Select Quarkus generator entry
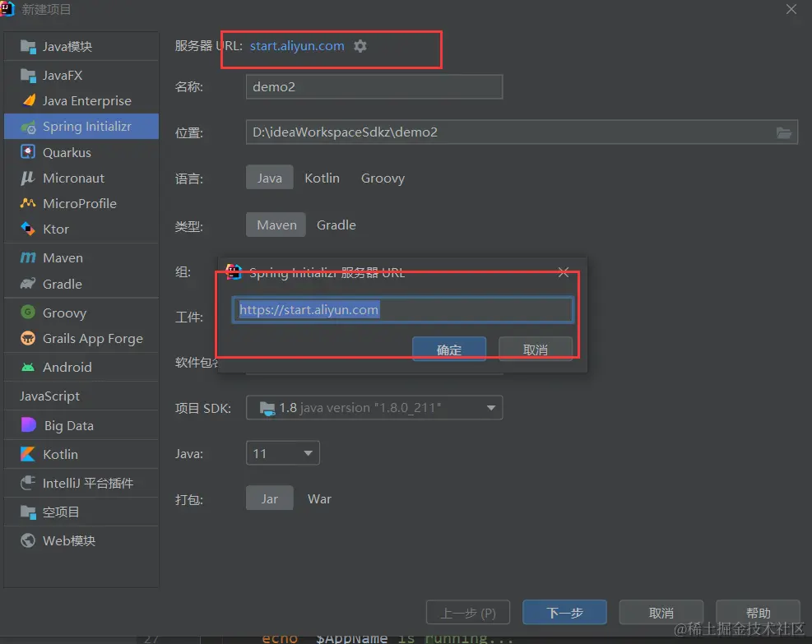Image resolution: width=812 pixels, height=644 pixels. (x=81, y=152)
